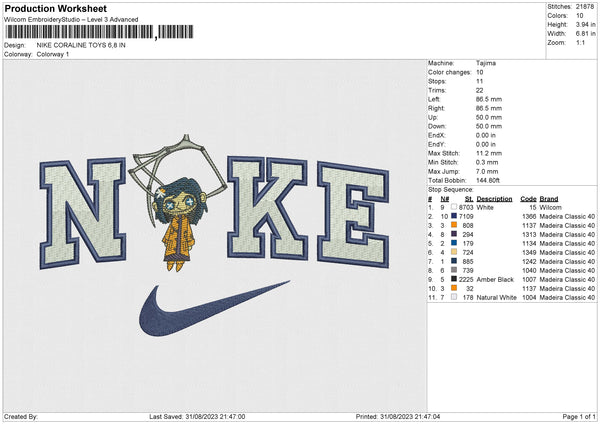Click the "Last Saved: 31/08/2023 21:47:00" footer
600x424 pixels.
(197, 416)
